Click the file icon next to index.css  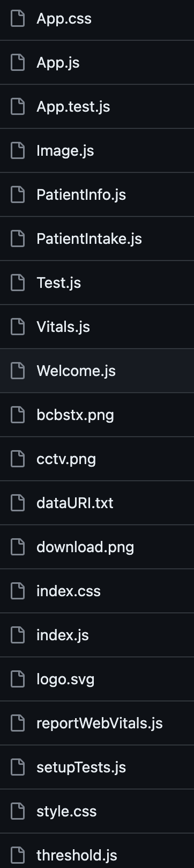coord(18,591)
